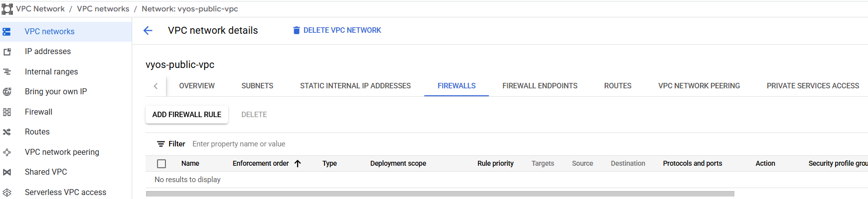The width and height of the screenshot is (868, 199).
Task: Click the VPC networks sidebar icon
Action: point(7,32)
